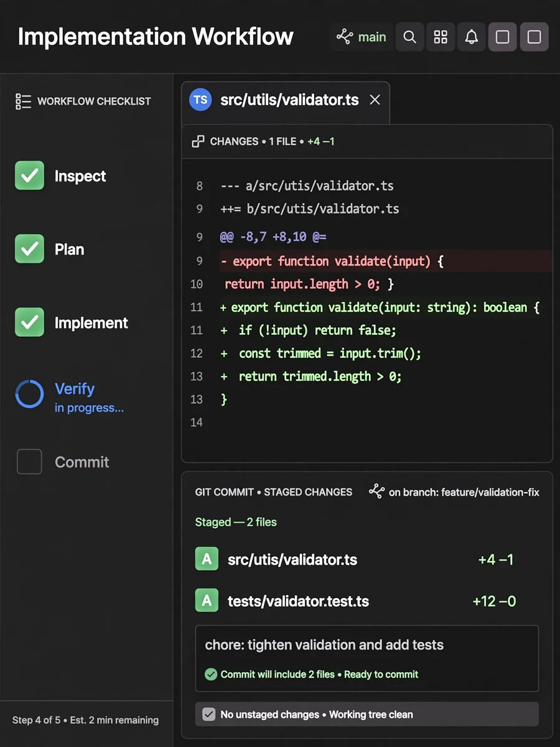The image size is (560, 747).
Task: Click 'in progress...' under Verify
Action: point(89,408)
